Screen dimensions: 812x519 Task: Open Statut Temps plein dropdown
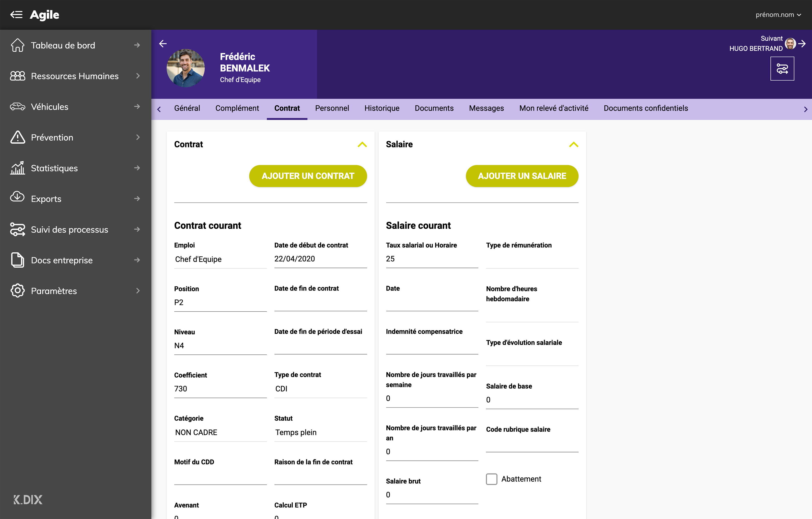pyautogui.click(x=320, y=432)
